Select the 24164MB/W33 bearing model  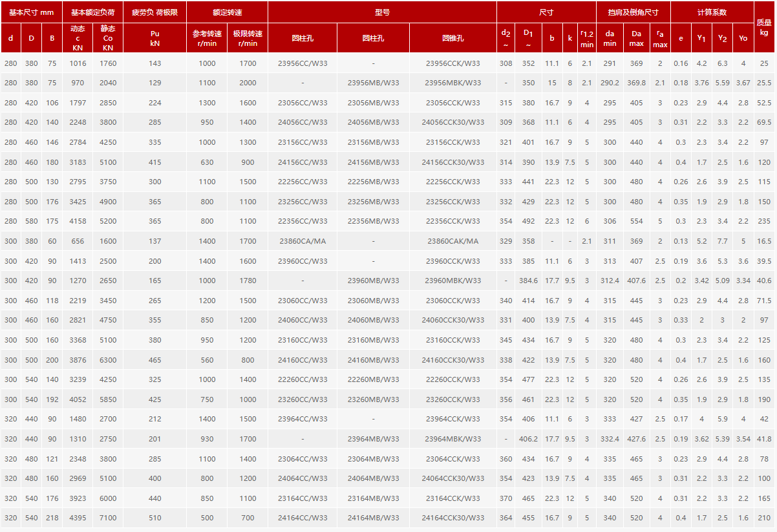coord(373,518)
